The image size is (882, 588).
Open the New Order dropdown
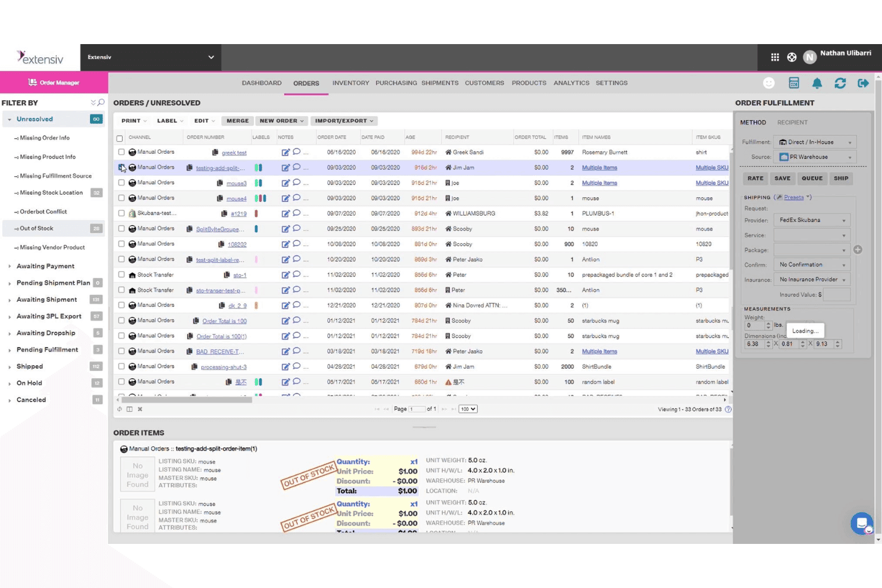pos(281,121)
